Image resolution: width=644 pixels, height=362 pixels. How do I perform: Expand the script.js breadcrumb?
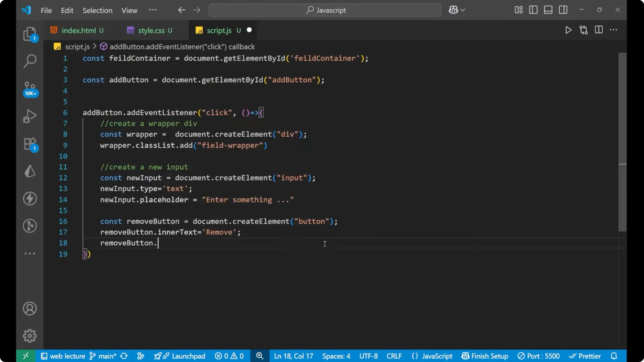click(78, 47)
